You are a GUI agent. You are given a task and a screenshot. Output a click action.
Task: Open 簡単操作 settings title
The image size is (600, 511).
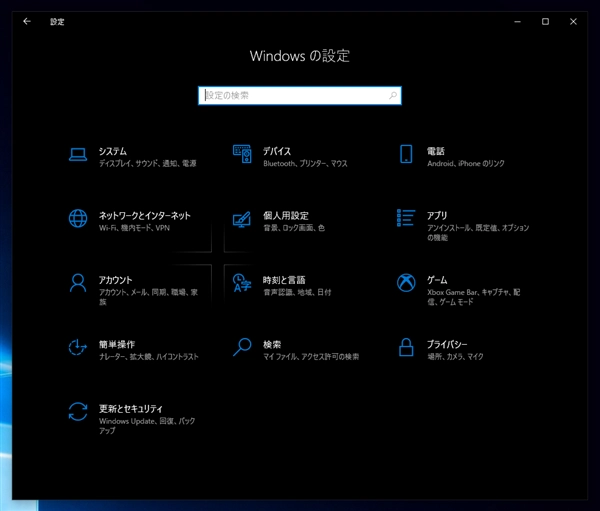[x=117, y=344]
